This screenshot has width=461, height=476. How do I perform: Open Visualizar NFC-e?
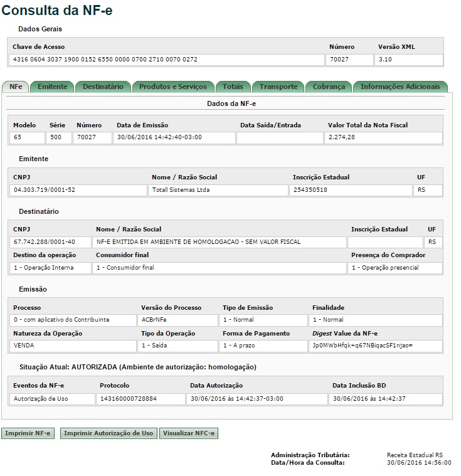(x=189, y=433)
